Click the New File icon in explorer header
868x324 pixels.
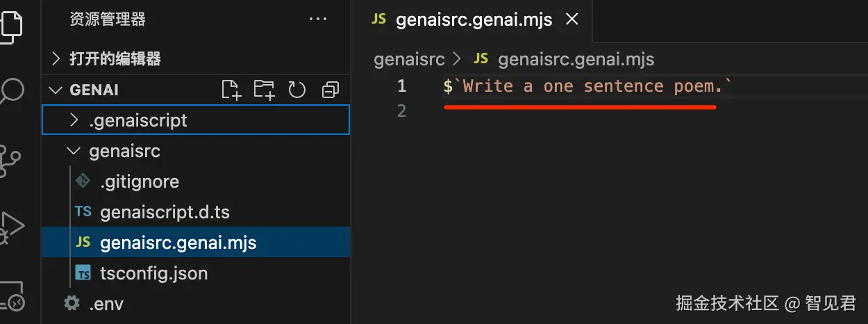click(x=231, y=90)
